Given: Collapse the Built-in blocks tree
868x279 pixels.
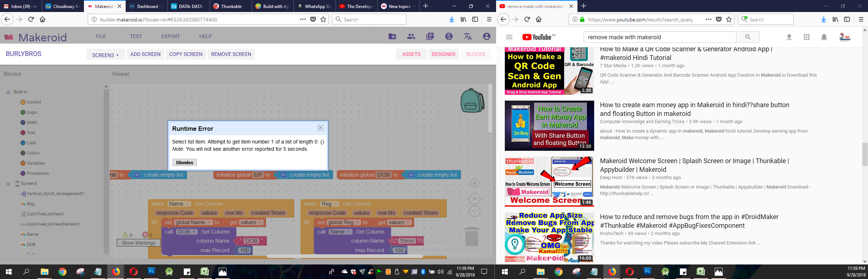Looking at the screenshot, I should [x=8, y=92].
